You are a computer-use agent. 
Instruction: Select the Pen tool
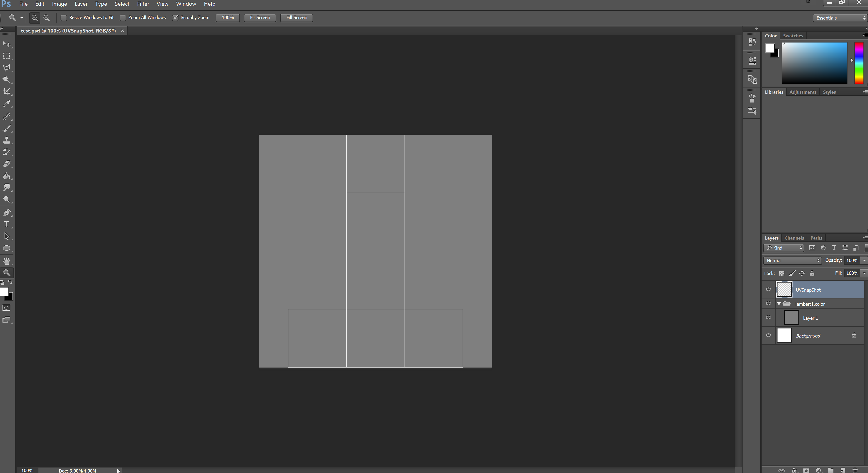[6, 213]
